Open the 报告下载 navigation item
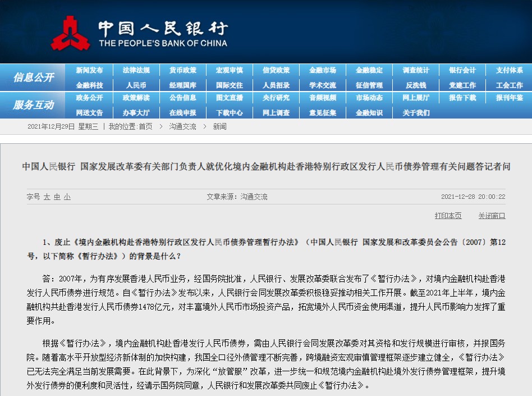532x396 pixels. click(462, 98)
